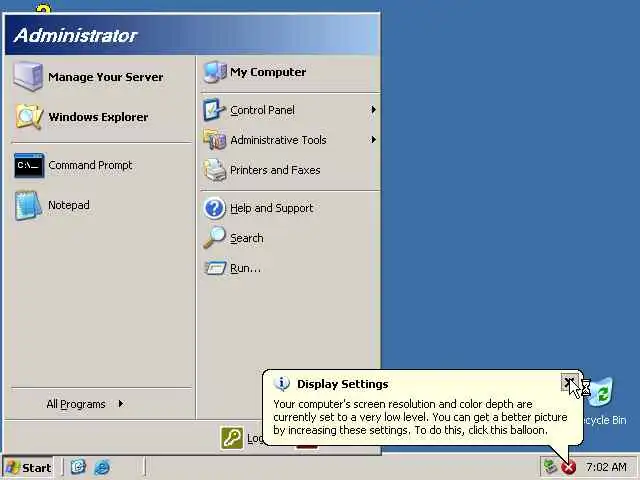Viewport: 640px width, 480px height.
Task: Click the My Computer monitor icon
Action: click(215, 72)
